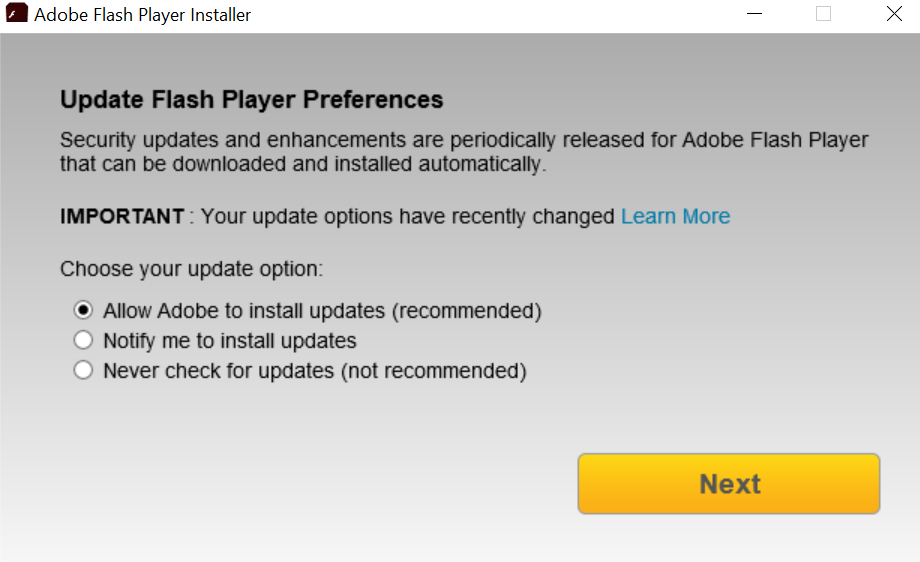Select the 'Allow Adobe to install updates' radio button

click(x=84, y=310)
